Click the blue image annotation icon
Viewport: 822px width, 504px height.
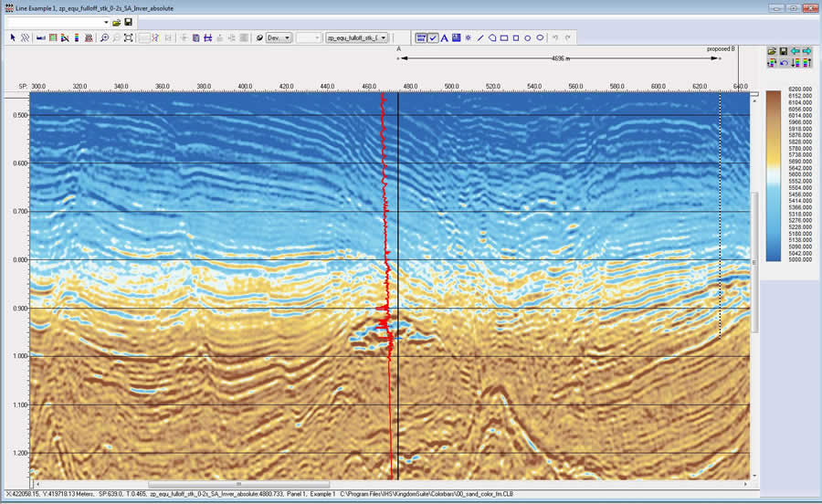[x=456, y=37]
